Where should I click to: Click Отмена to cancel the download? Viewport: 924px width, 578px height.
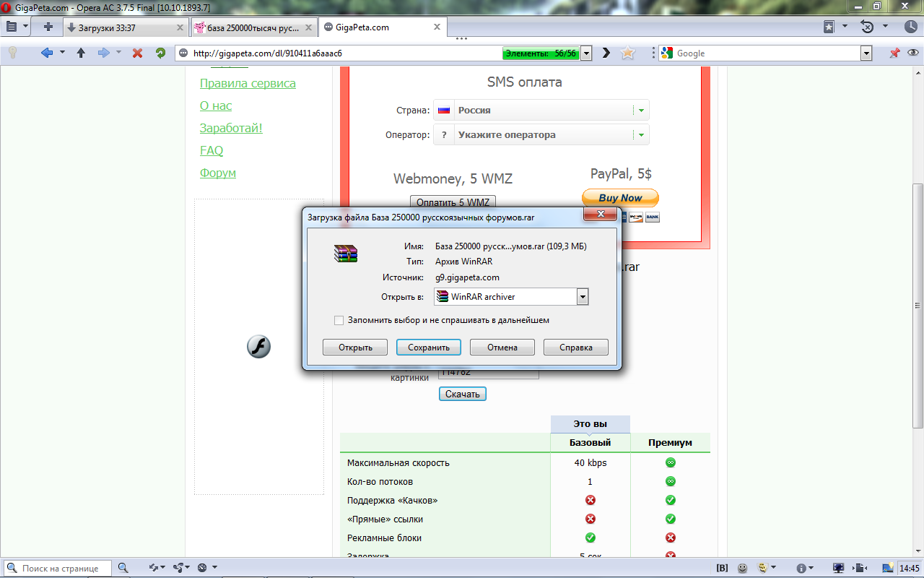coord(502,348)
